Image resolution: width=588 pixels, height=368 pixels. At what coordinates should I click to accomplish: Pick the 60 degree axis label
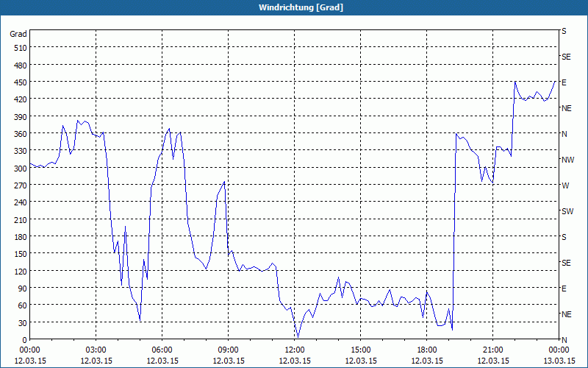click(x=23, y=305)
